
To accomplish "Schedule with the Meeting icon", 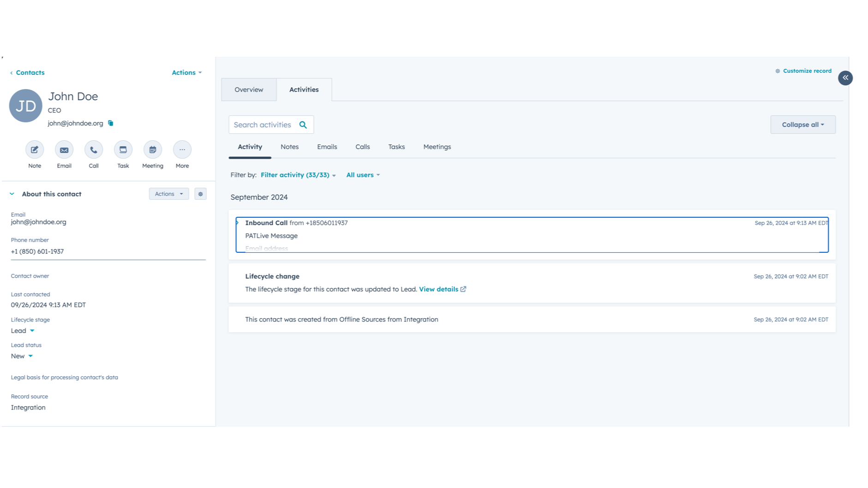I will tap(153, 150).
